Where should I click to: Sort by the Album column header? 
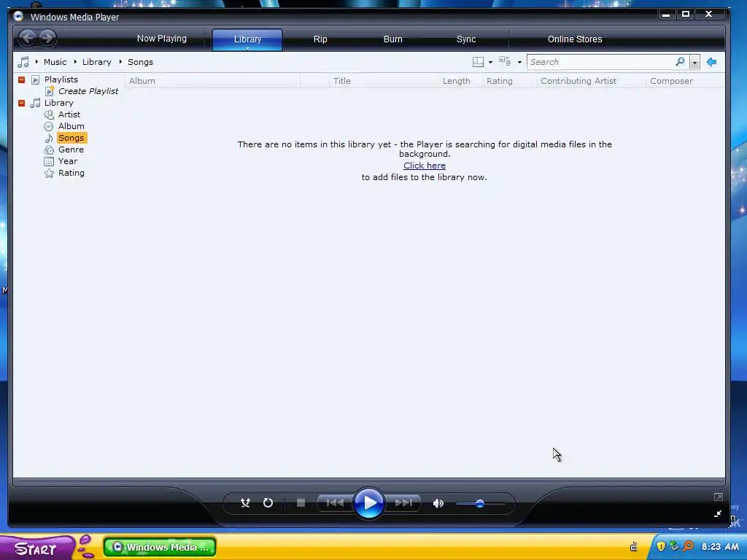click(212, 81)
